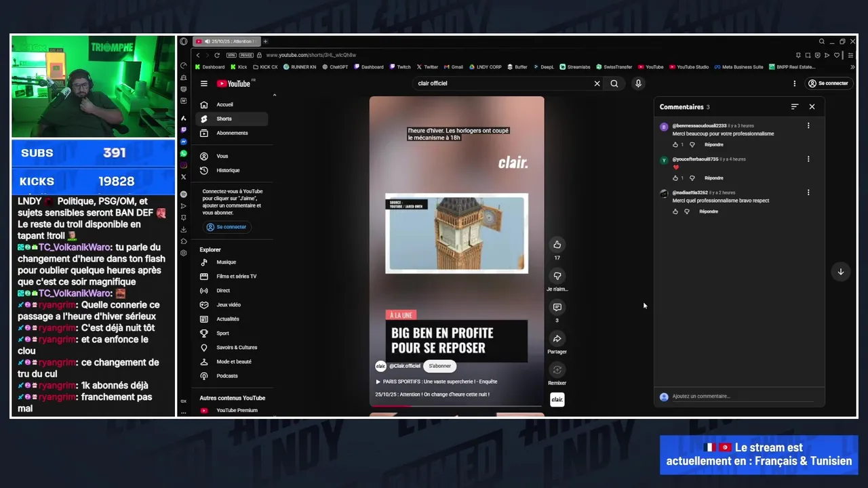Click Se connecter button in top right
This screenshot has height=488, width=868.
point(827,83)
